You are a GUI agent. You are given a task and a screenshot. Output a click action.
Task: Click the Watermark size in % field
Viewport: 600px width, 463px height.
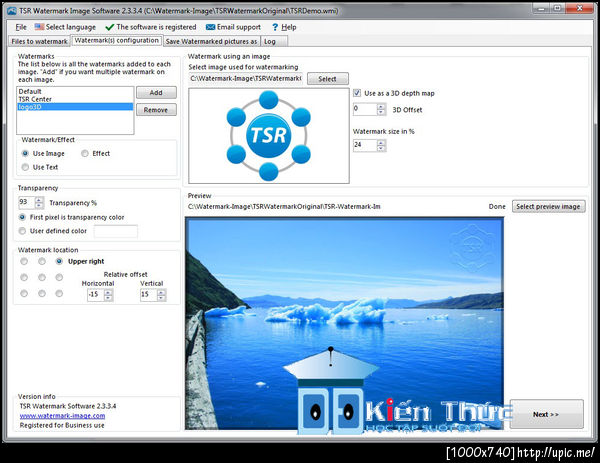coord(365,145)
